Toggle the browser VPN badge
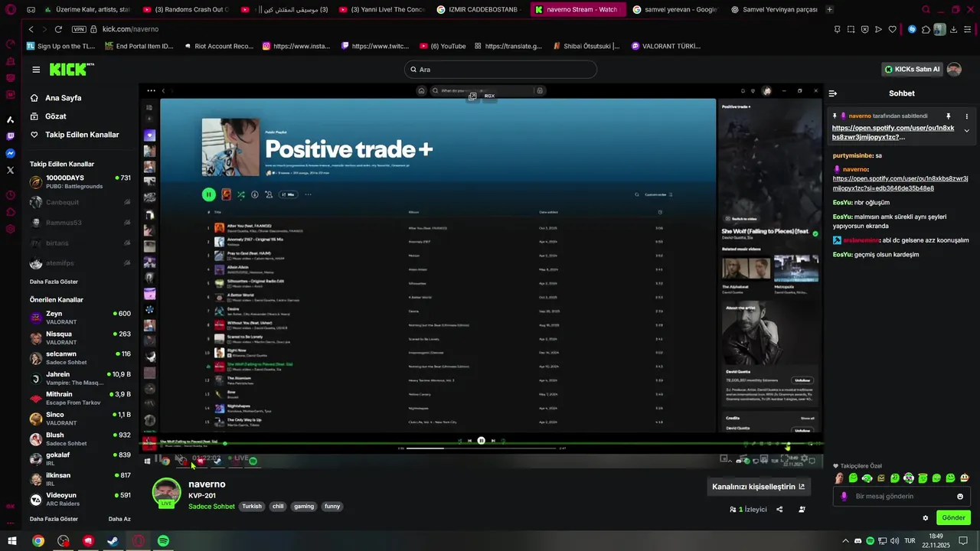This screenshot has width=980, height=551. (x=78, y=29)
